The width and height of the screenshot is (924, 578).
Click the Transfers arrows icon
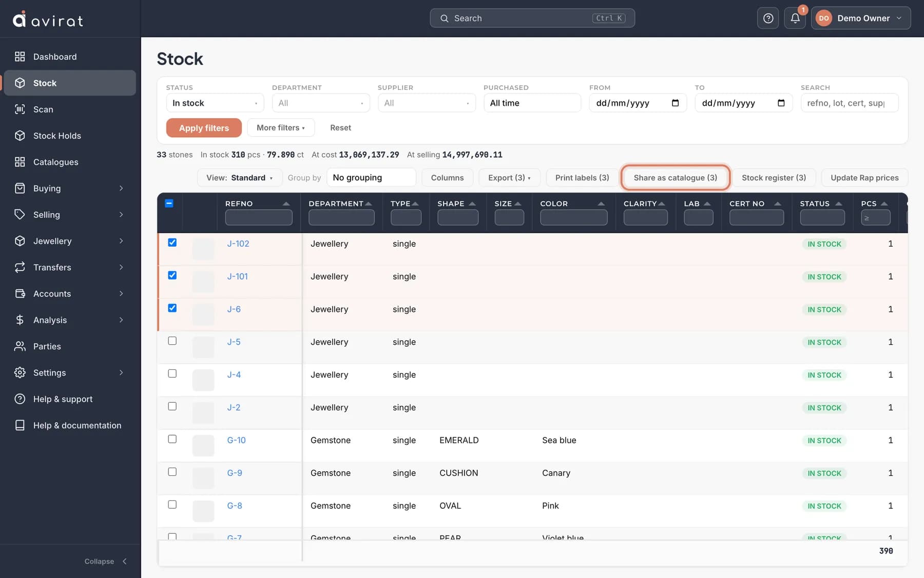[x=20, y=267]
